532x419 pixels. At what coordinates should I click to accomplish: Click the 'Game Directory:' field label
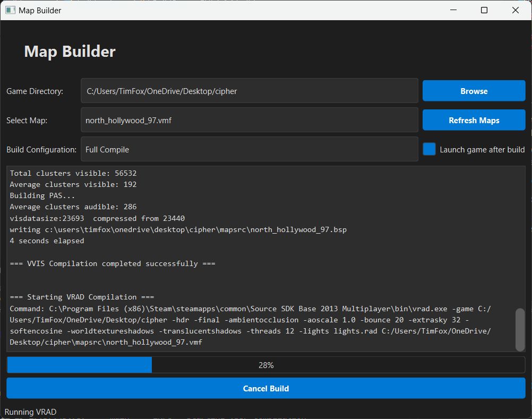(35, 91)
